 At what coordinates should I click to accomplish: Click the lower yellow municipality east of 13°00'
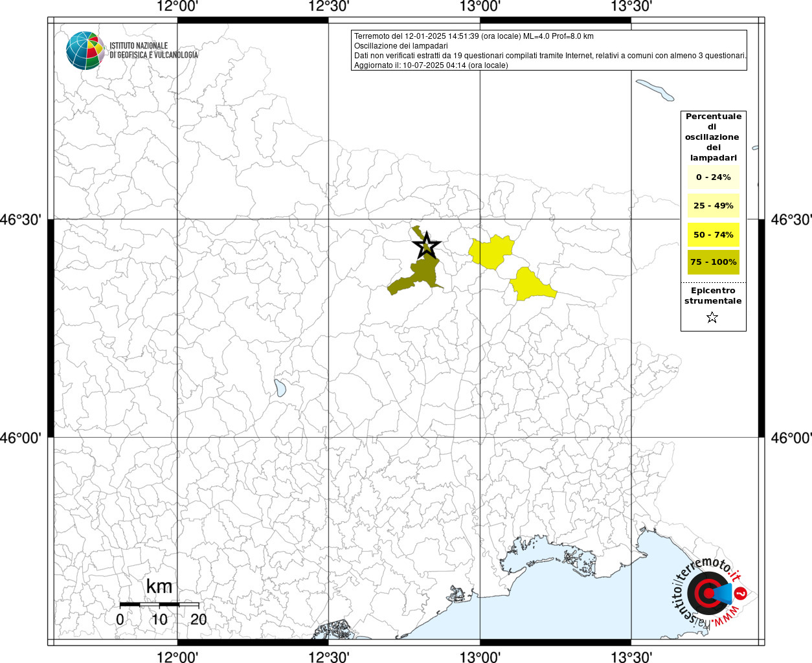[x=532, y=286]
